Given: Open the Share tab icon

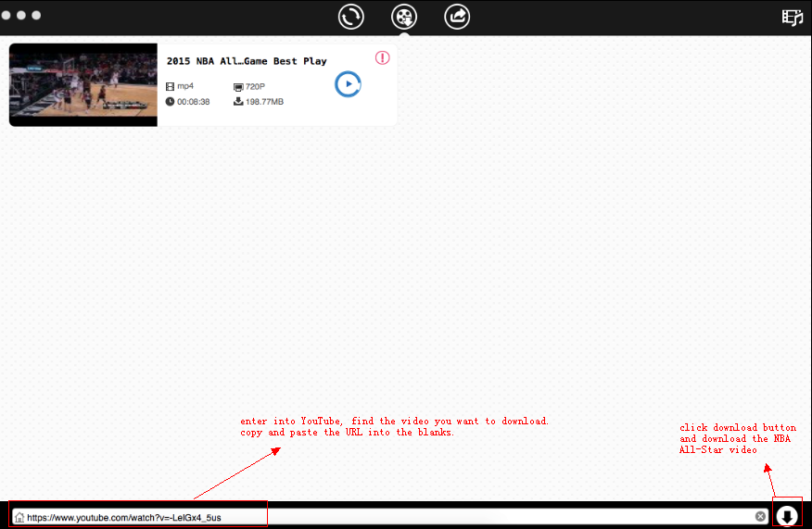Looking at the screenshot, I should (x=457, y=17).
